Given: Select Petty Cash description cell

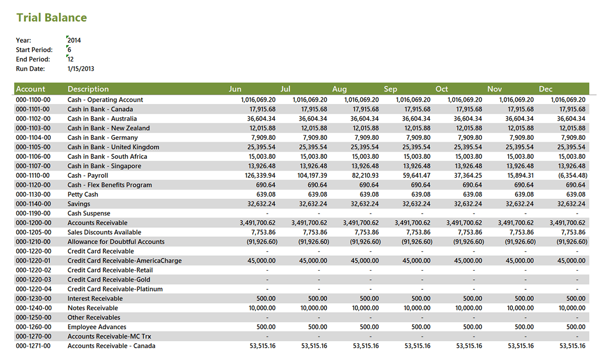Looking at the screenshot, I should tap(83, 194).
